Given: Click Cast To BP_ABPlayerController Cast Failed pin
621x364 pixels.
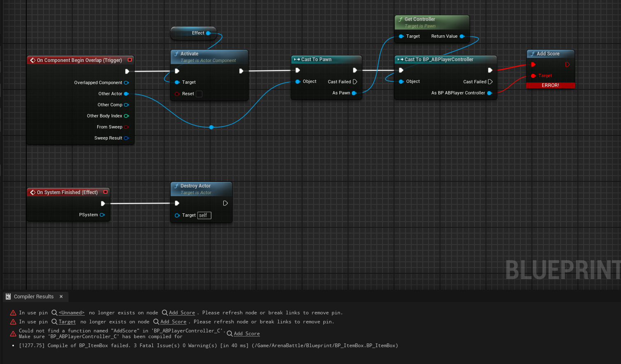Looking at the screenshot, I should coord(490,82).
